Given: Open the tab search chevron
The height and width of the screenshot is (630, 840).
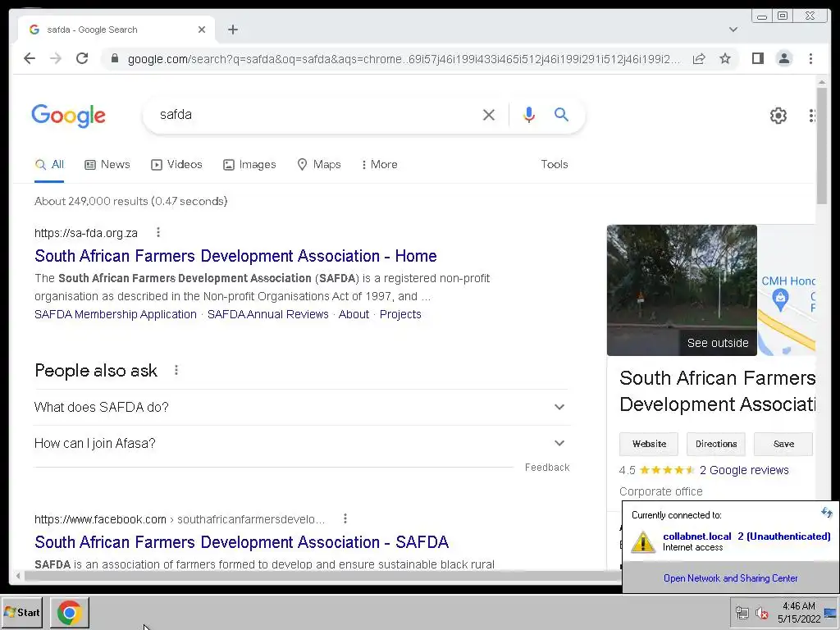Looking at the screenshot, I should [733, 30].
